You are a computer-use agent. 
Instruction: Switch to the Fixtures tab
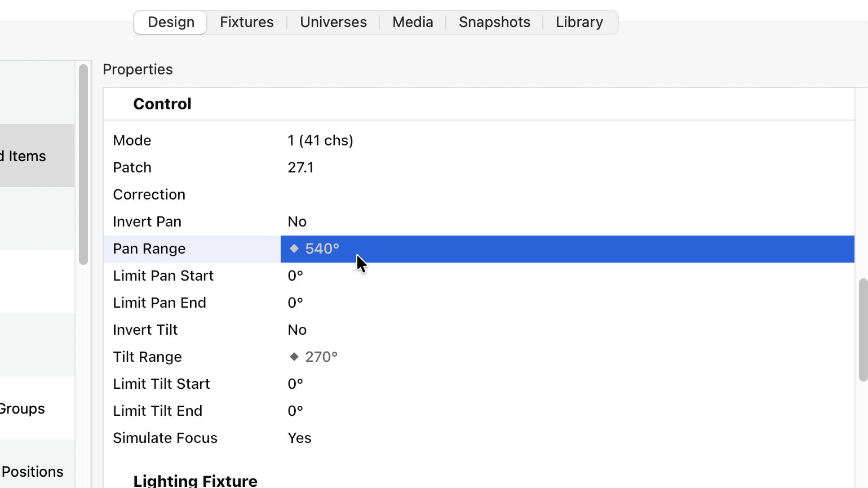coord(246,22)
